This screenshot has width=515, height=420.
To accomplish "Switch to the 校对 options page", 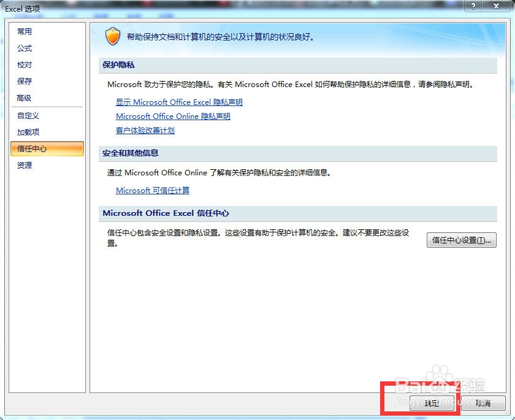I will [x=25, y=65].
